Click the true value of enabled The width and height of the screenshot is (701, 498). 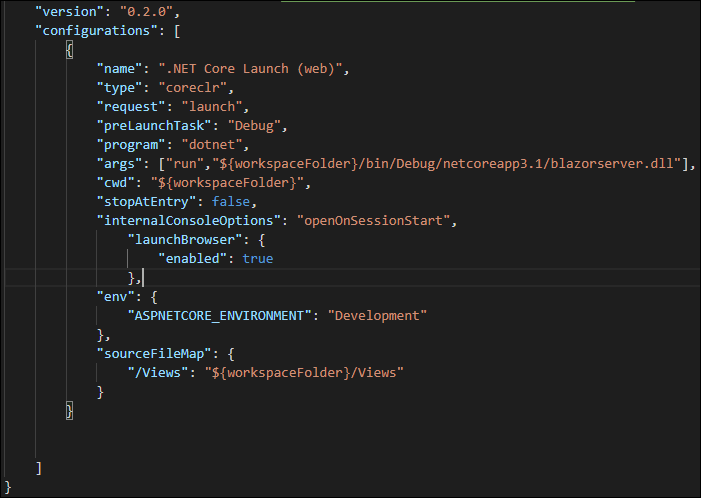[256, 258]
